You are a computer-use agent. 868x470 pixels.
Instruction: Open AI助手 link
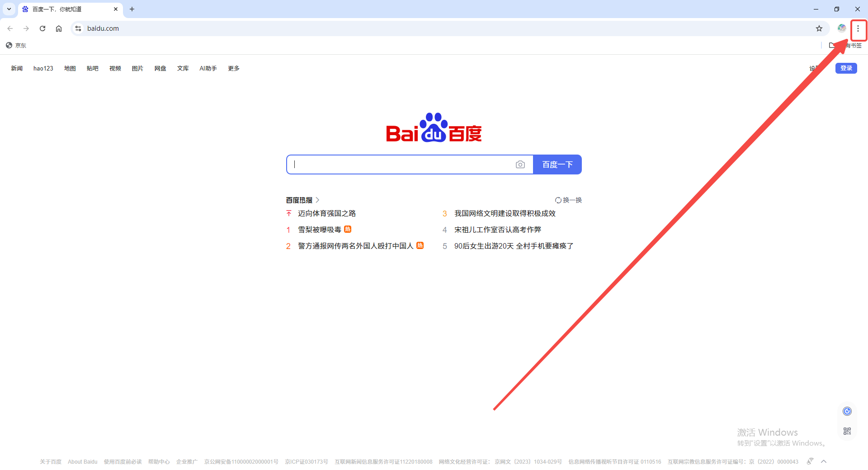208,68
